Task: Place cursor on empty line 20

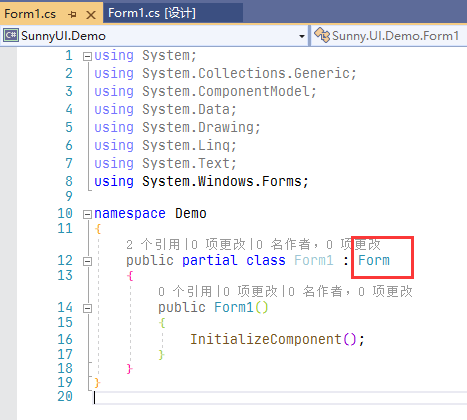Action: [280, 397]
